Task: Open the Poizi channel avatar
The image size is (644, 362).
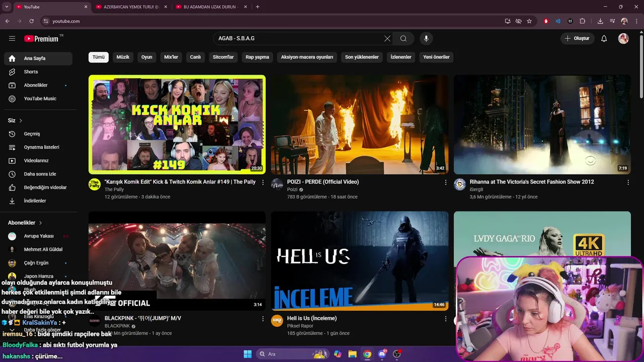Action: tap(277, 184)
